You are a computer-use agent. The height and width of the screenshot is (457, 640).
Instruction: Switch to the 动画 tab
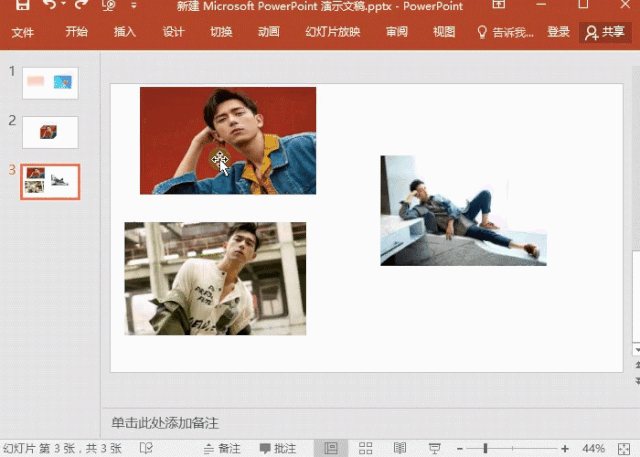pyautogui.click(x=269, y=31)
